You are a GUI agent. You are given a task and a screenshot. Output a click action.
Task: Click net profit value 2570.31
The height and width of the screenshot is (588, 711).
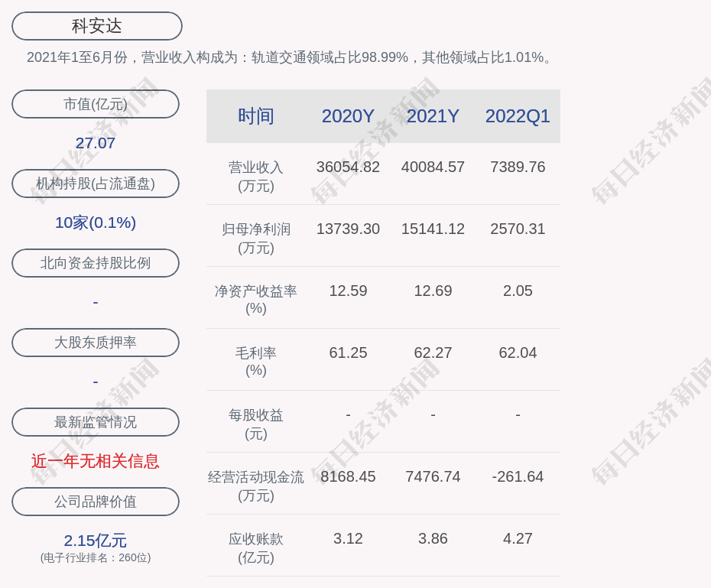518,229
